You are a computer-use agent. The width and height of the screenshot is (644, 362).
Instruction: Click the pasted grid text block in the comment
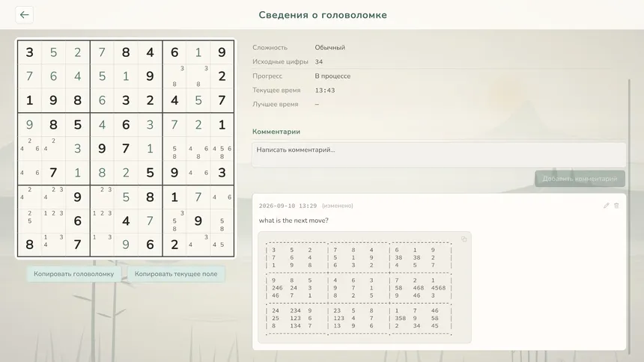(365, 287)
